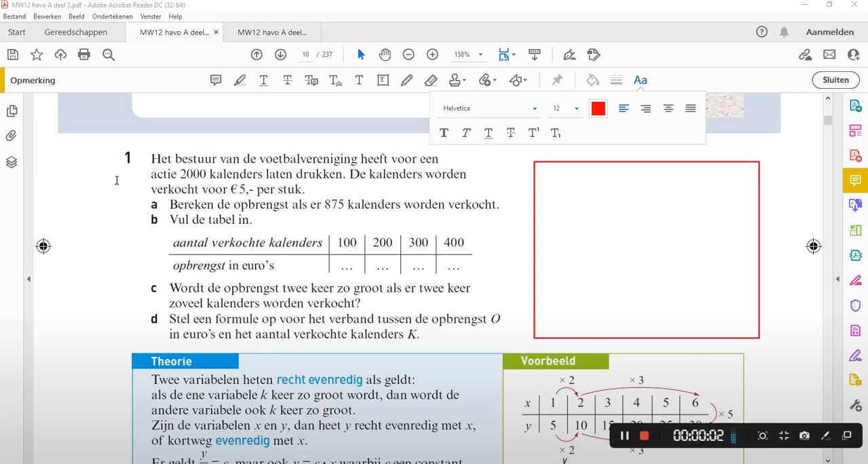The width and height of the screenshot is (868, 464).
Task: Select the insert text at cursor tool
Action: click(335, 80)
